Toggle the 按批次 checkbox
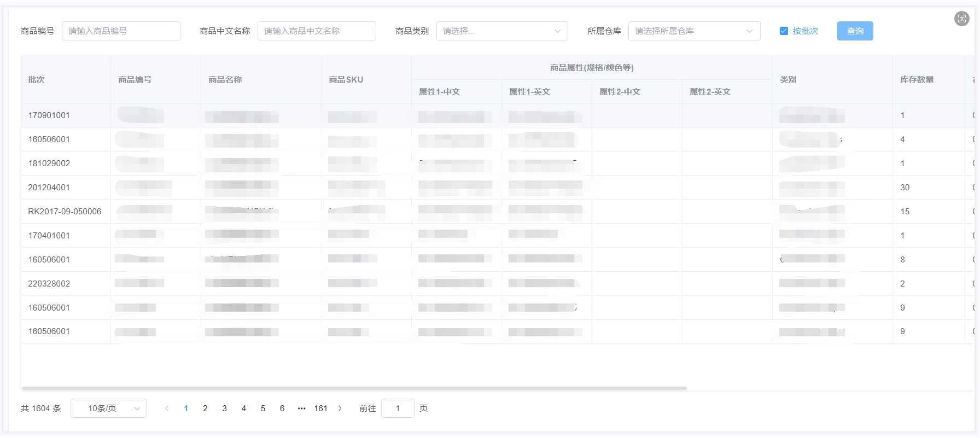Screen dimensions: 980x438 click(x=784, y=31)
